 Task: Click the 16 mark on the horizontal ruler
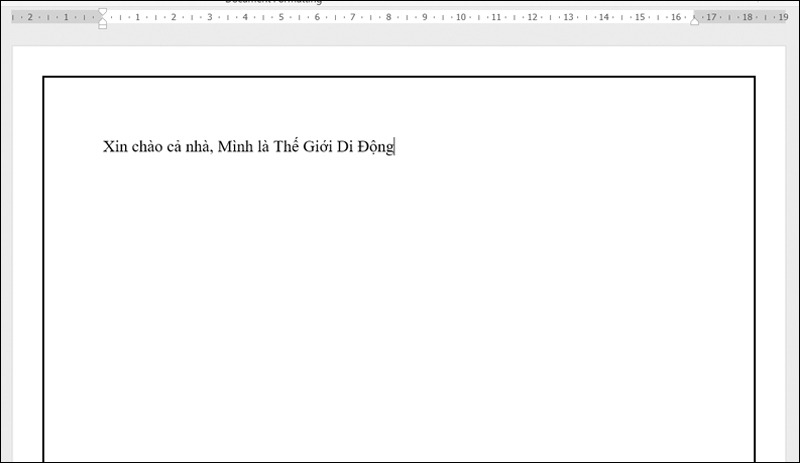676,17
